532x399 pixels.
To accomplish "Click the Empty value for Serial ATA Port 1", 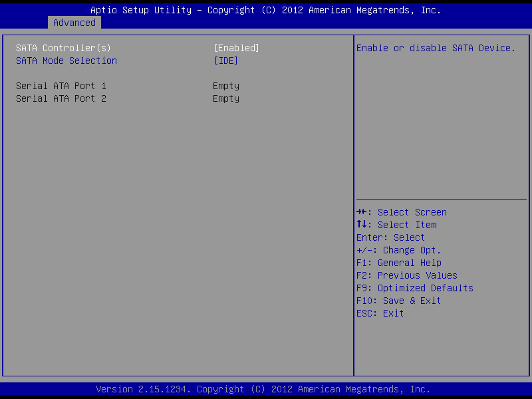I will pyautogui.click(x=226, y=86).
